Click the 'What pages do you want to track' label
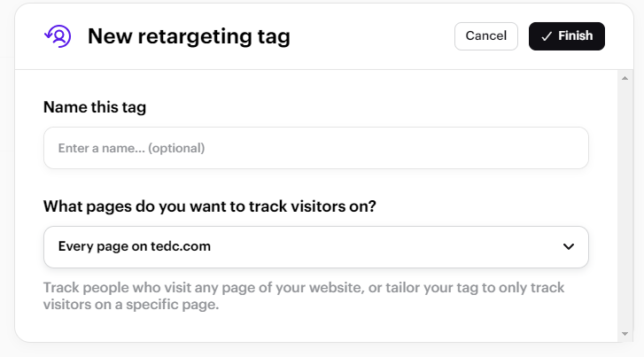The width and height of the screenshot is (644, 357). coord(209,206)
